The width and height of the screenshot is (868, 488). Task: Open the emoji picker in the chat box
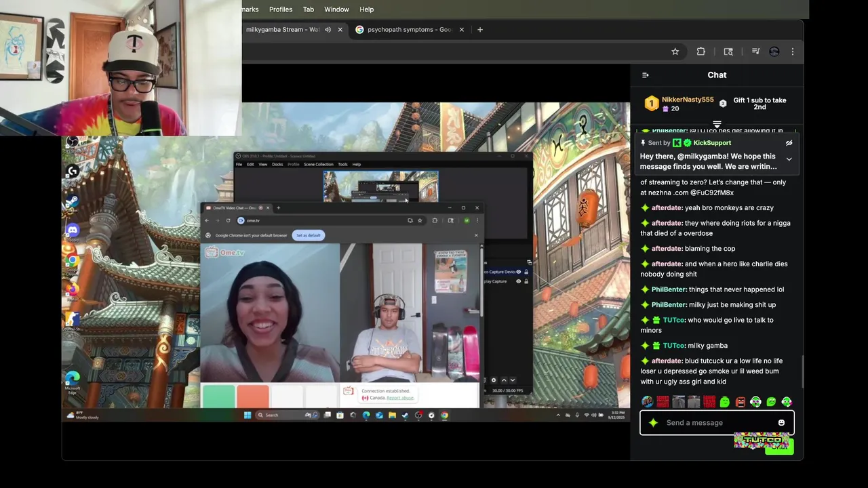click(781, 423)
